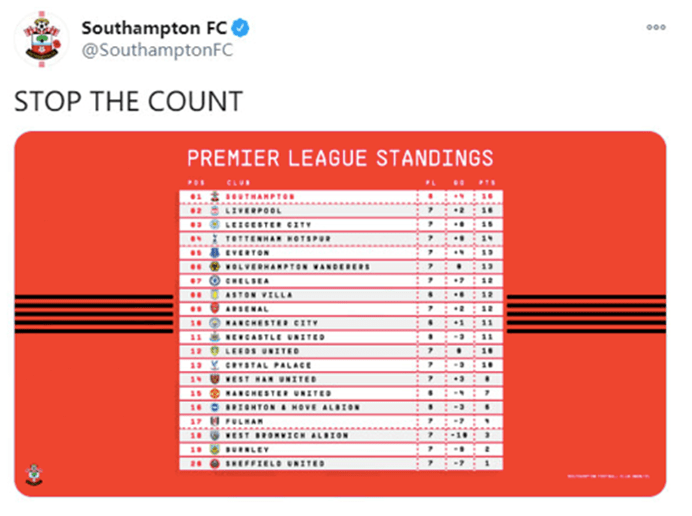Open the tweet's three-dot more options menu
This screenshot has width=692, height=516.
point(656,27)
